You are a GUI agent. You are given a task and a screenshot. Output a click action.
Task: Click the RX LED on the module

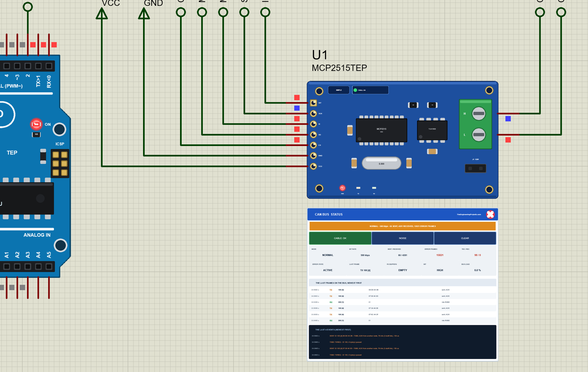(x=374, y=188)
